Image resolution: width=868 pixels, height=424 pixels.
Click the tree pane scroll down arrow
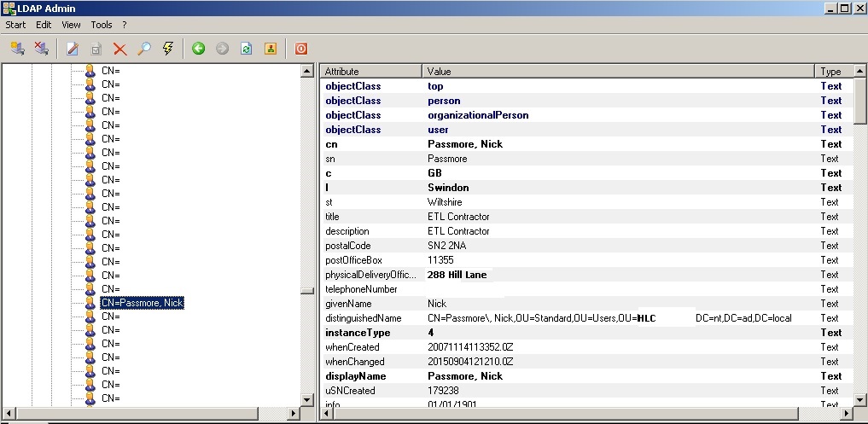[x=307, y=399]
